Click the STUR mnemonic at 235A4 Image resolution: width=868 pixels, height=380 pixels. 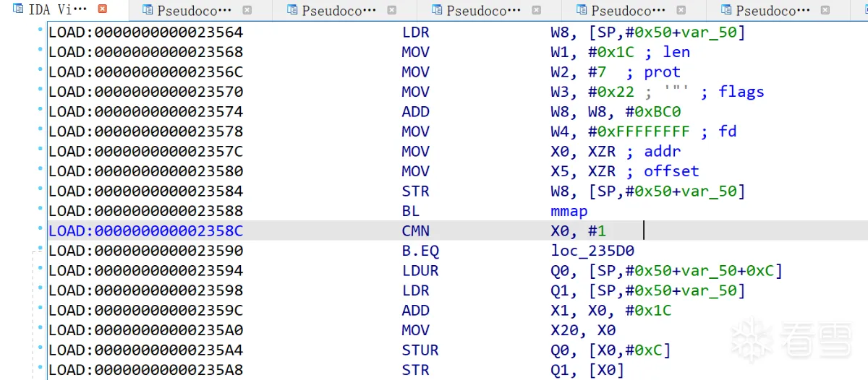[x=420, y=350]
